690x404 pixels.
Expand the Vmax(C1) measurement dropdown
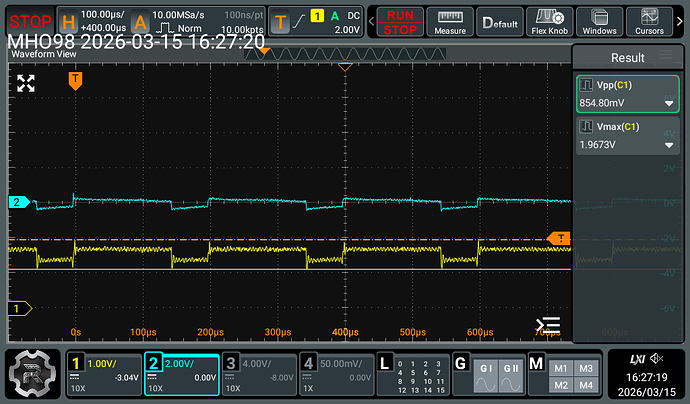coord(668,146)
